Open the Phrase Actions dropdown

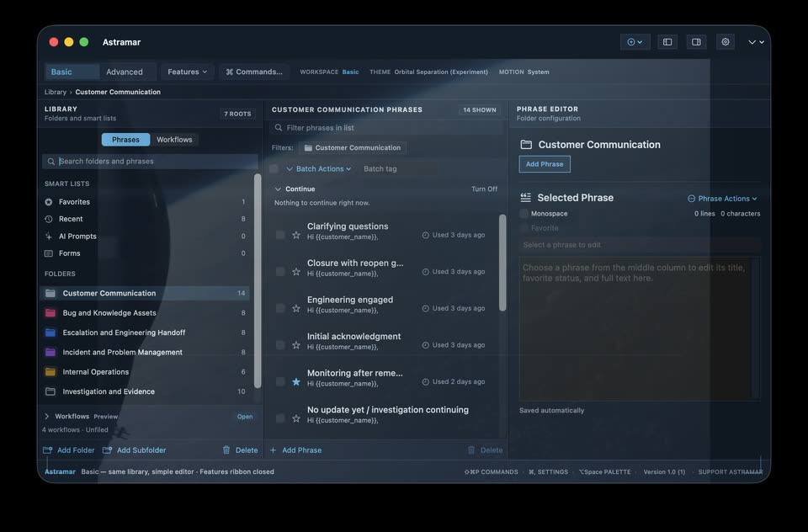[722, 199]
